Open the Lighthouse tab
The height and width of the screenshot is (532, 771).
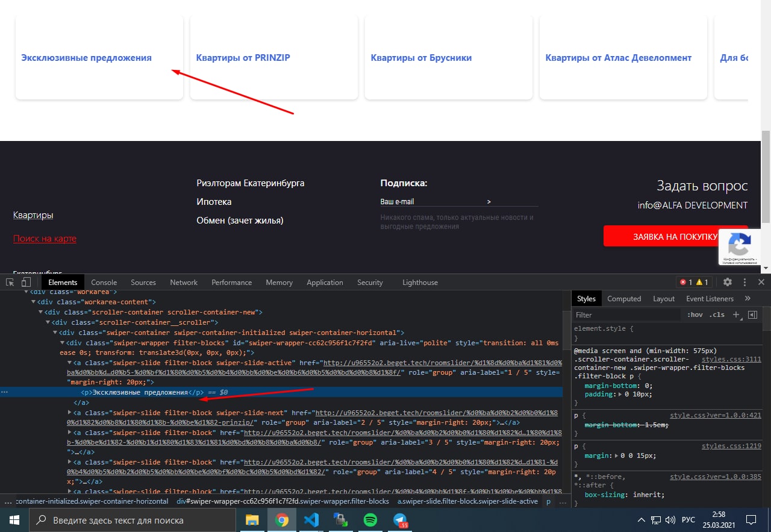[x=420, y=282]
